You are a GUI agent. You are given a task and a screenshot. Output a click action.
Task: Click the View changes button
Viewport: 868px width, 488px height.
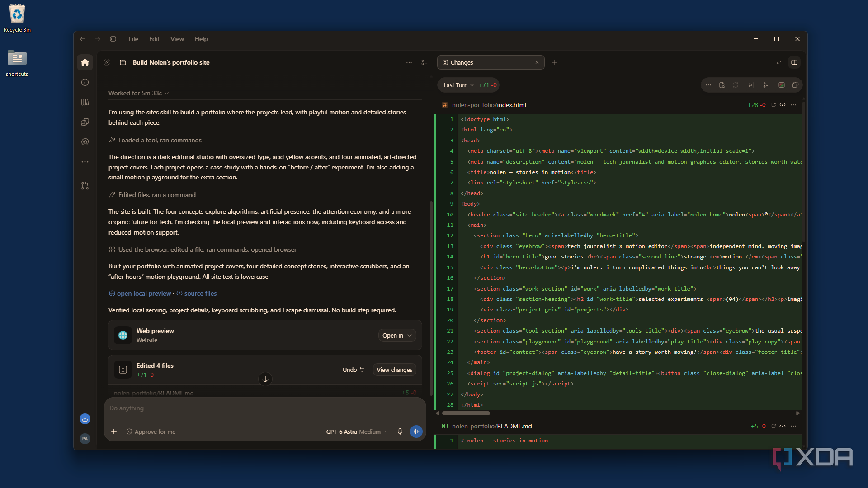click(394, 370)
